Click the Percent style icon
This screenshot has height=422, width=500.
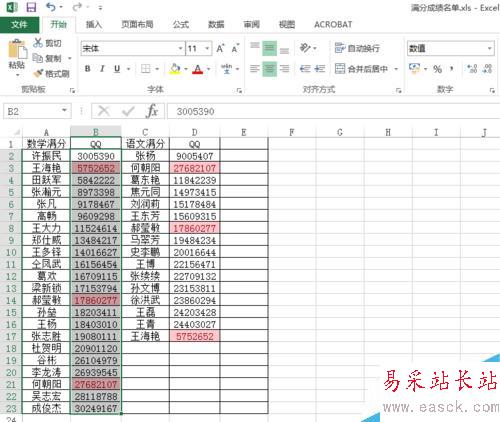coord(437,69)
